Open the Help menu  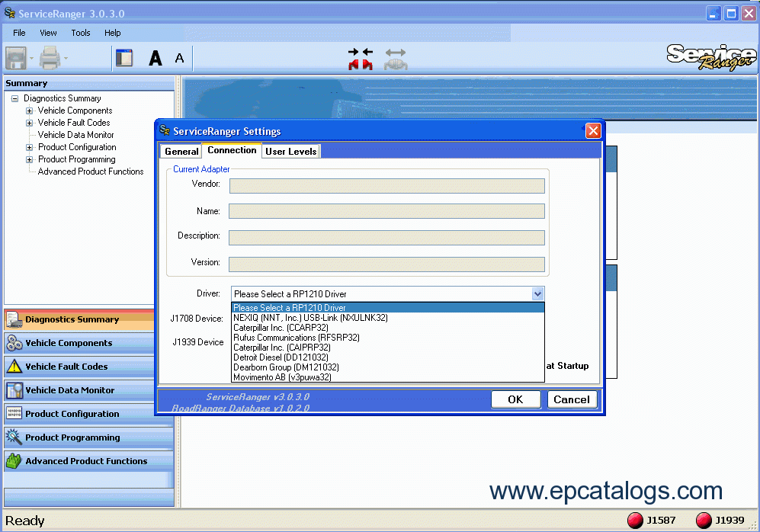113,33
